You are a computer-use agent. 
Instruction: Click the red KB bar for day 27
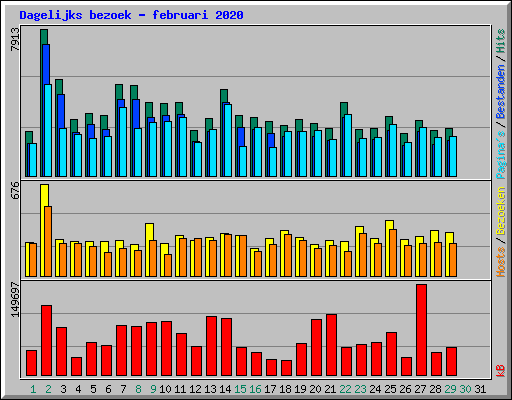tap(421, 330)
